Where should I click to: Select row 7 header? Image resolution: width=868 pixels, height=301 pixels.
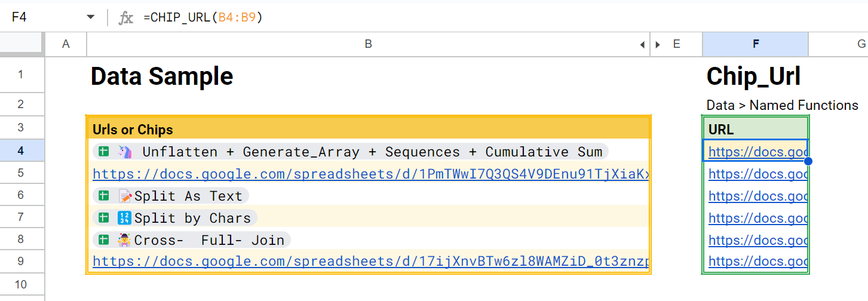pyautogui.click(x=22, y=217)
